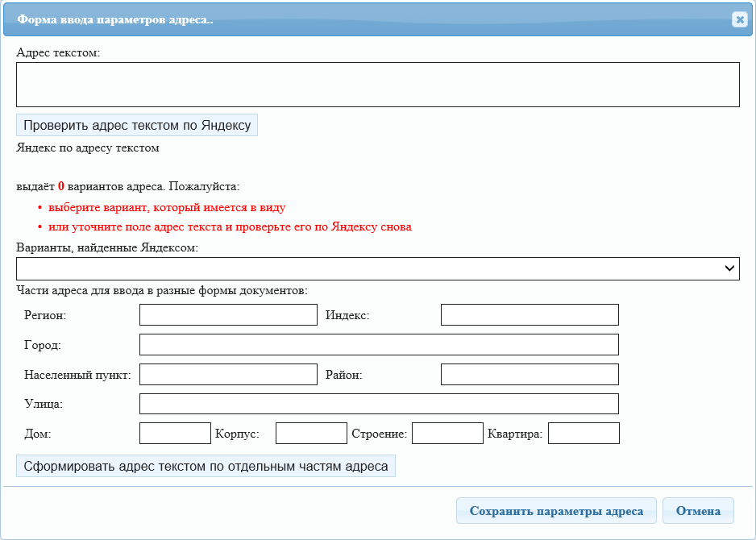The image size is (756, 540).
Task: Select the 'Строение' input box
Action: point(447,434)
